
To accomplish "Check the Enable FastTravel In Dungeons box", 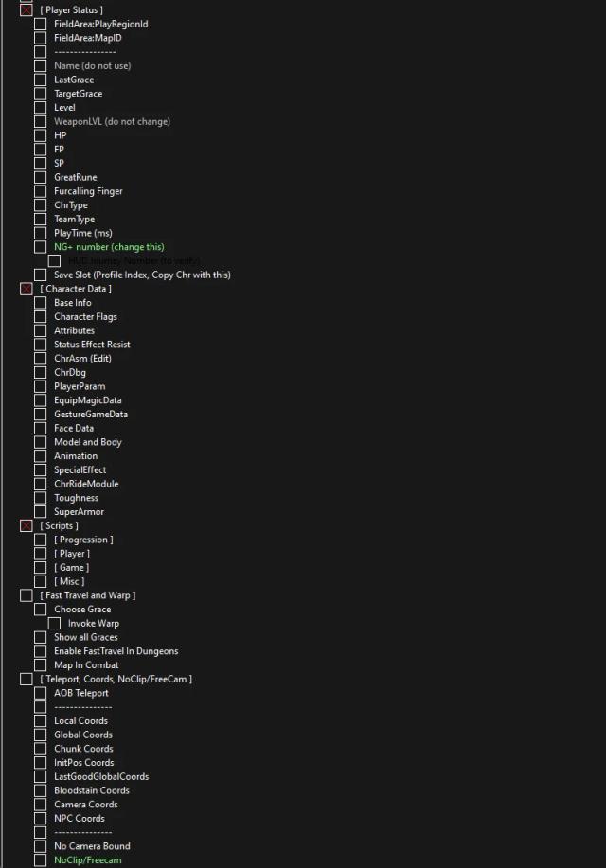I will point(40,651).
